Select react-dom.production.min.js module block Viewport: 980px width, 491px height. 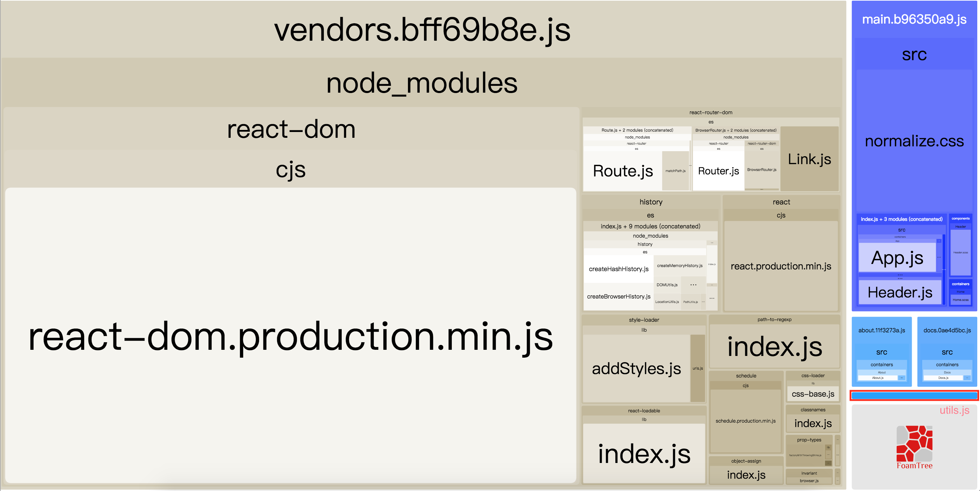291,335
